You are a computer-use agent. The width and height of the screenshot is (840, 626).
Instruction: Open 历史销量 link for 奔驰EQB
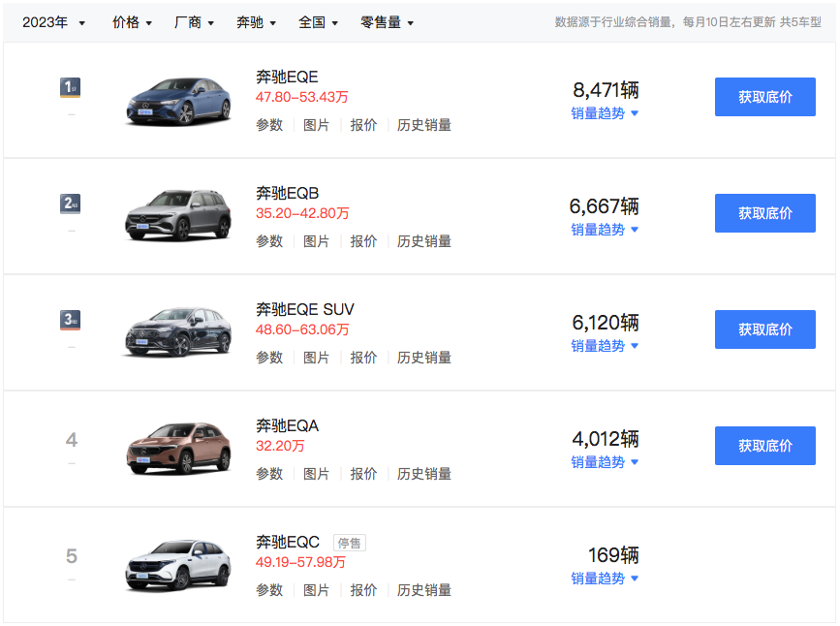click(423, 241)
